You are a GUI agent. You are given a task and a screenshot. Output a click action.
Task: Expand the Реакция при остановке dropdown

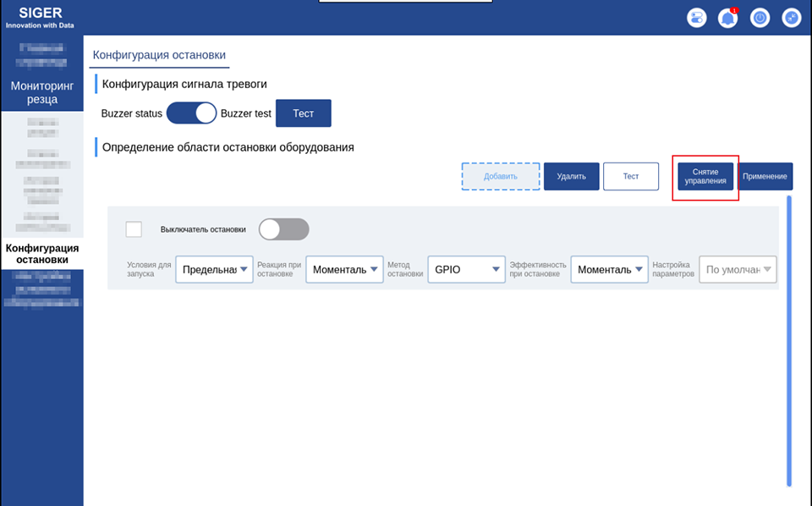coord(344,269)
